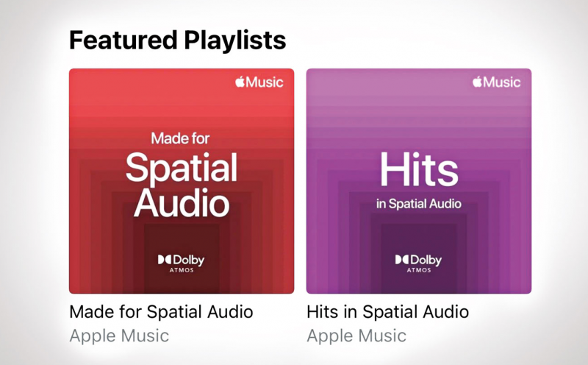Open Apple Music link under Made for Spatial Audio
This screenshot has height=365, width=588.
tap(119, 336)
